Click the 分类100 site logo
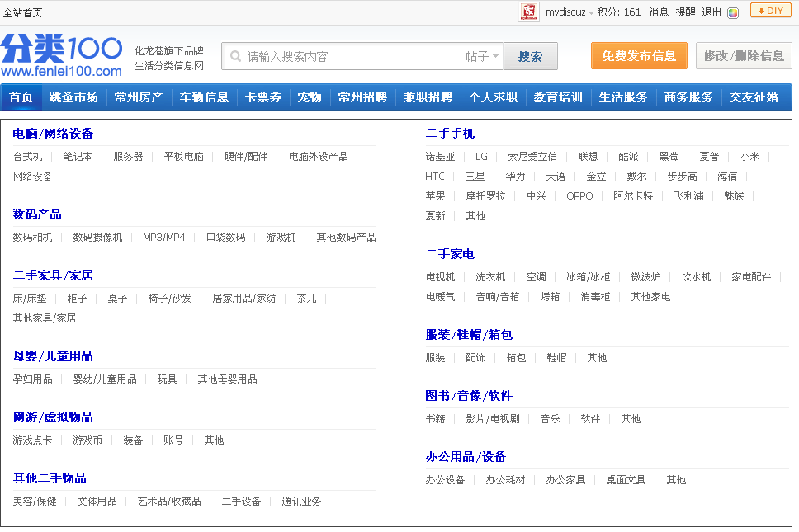Image resolution: width=799 pixels, height=532 pixels. pos(62,55)
